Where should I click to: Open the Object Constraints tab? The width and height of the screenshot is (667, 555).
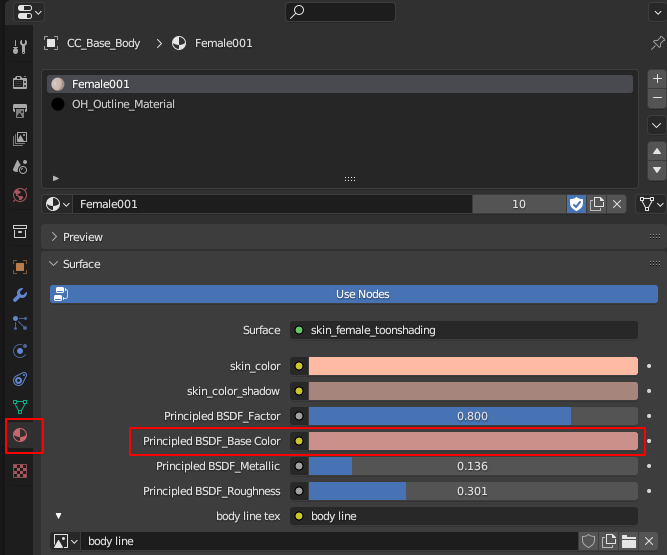(20, 379)
